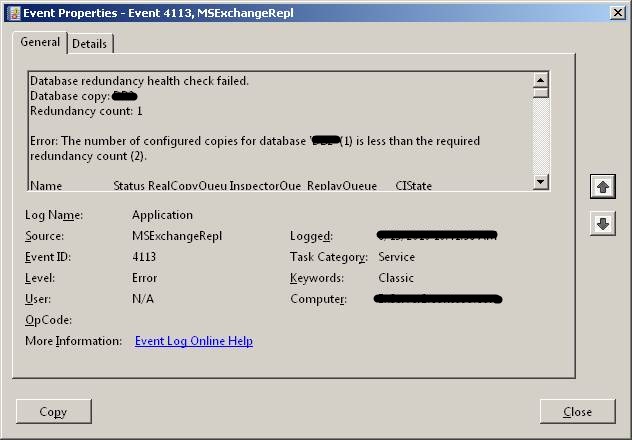Click the 'Level:' label
The height and width of the screenshot is (440, 632).
[x=40, y=278]
